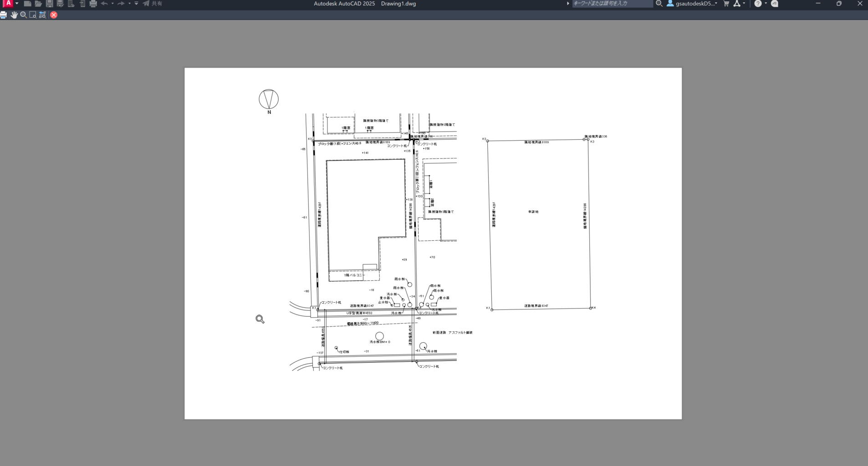Click the keyword search input field

(x=612, y=4)
